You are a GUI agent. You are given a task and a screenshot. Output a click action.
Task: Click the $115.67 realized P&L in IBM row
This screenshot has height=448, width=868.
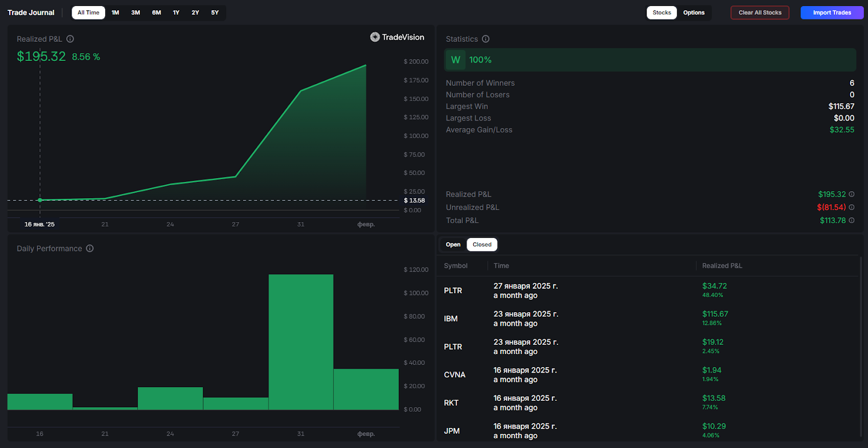point(715,314)
